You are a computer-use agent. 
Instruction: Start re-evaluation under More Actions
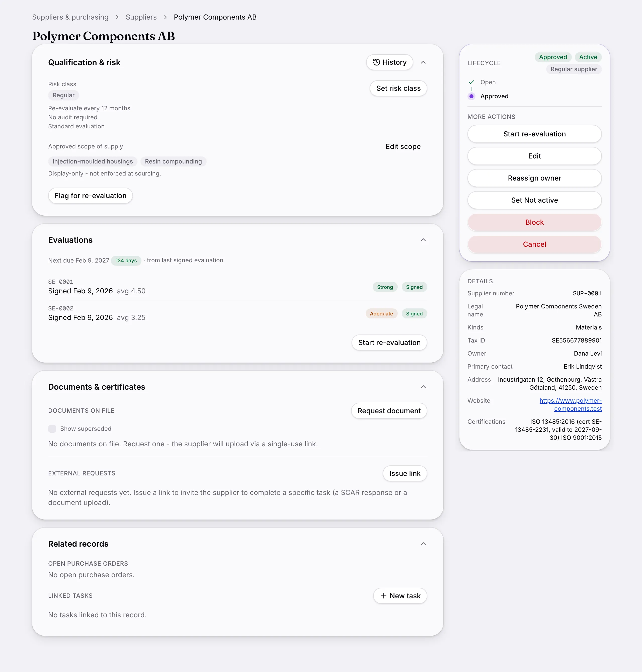coord(534,134)
